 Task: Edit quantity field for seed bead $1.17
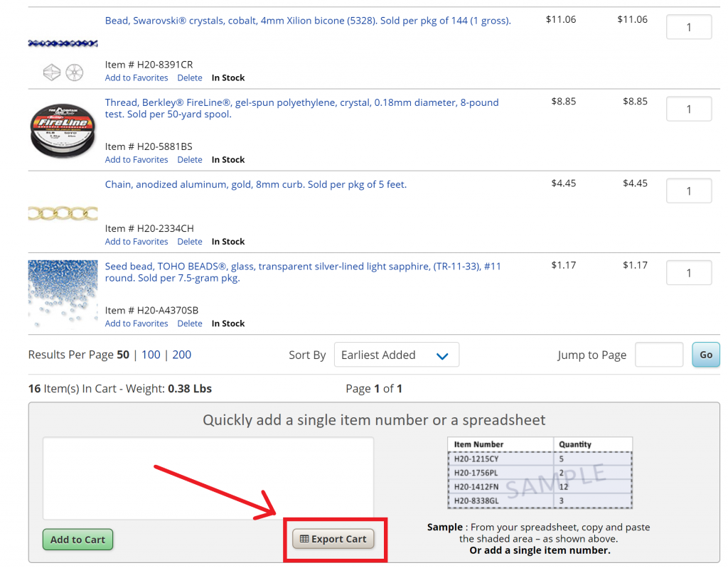[689, 272]
